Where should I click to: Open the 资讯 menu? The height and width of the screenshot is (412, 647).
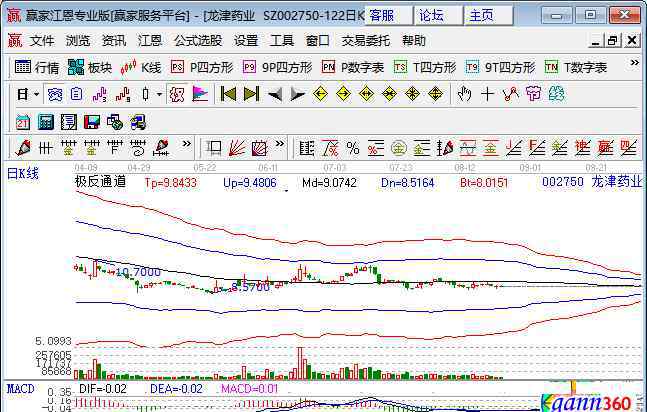click(114, 41)
